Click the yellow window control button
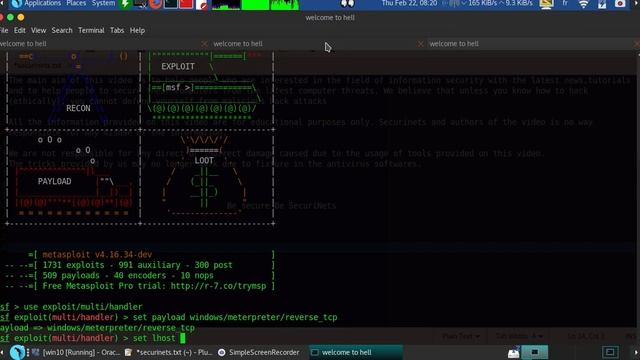Image resolution: width=640 pixels, height=360 pixels. 21,17
